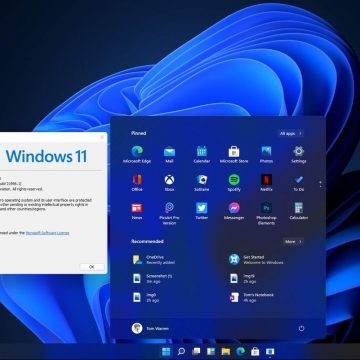The height and width of the screenshot is (360, 360).
Task: Open Tom's Notebook recommended file
Action: point(252,297)
